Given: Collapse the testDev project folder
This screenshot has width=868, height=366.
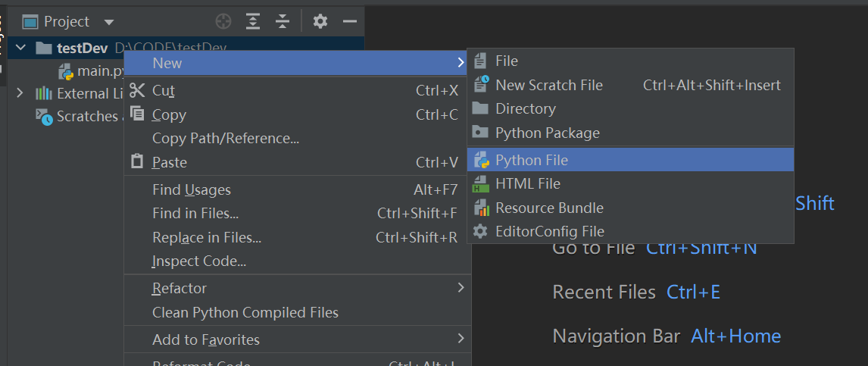Looking at the screenshot, I should [20, 48].
